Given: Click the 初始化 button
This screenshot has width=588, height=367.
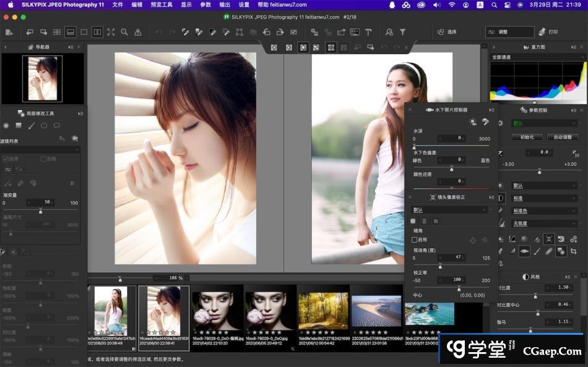Looking at the screenshot, I should 527,137.
